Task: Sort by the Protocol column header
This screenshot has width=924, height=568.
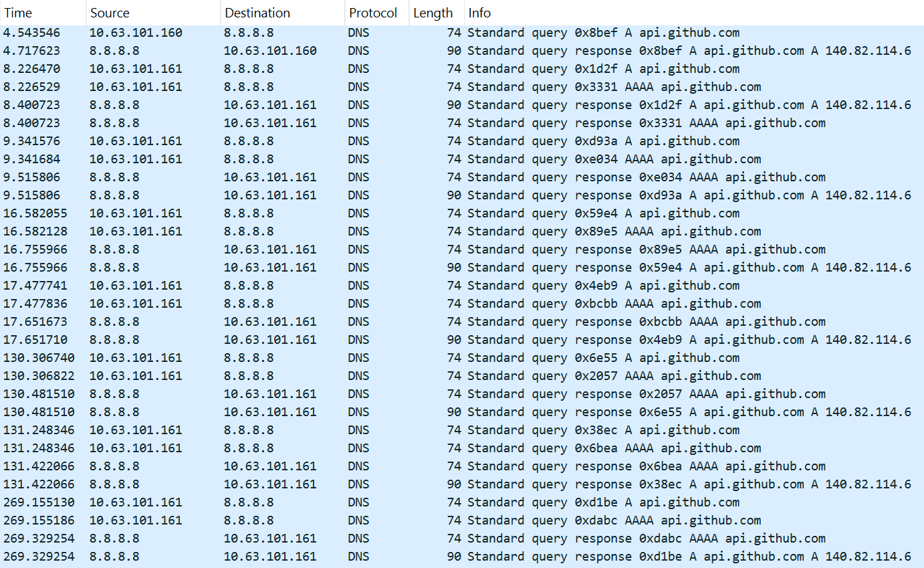Action: [x=372, y=13]
